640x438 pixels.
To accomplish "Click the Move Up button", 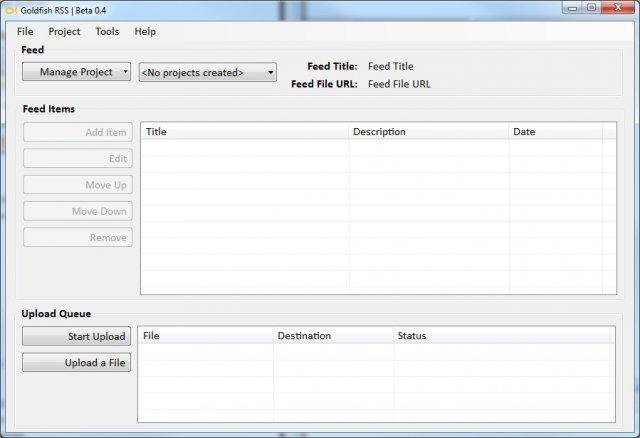I will pyautogui.click(x=78, y=185).
